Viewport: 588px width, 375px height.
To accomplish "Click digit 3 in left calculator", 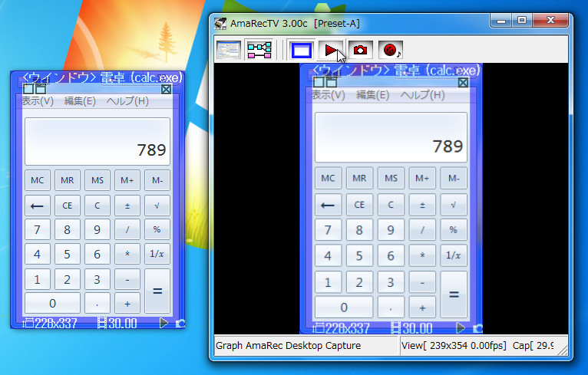I will 97,279.
